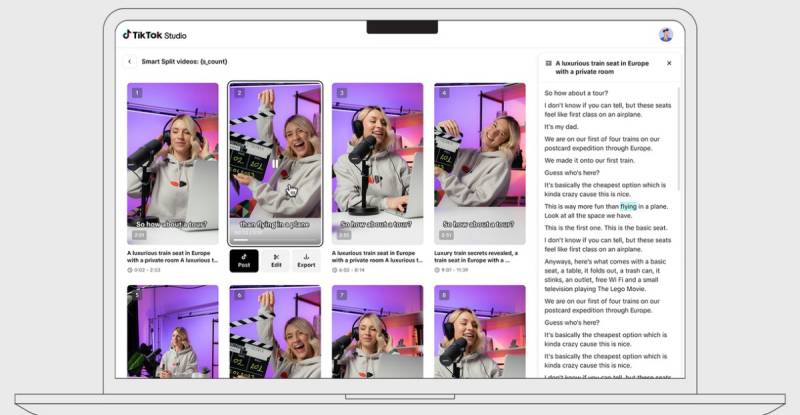The height and width of the screenshot is (415, 800).
Task: Select video thumbnail number 1
Action: tap(172, 163)
